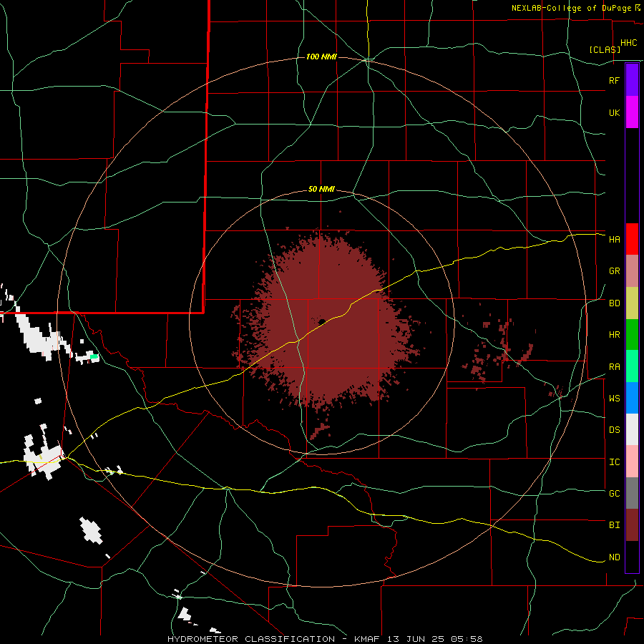This screenshot has width=644, height=644.
Task: Click the ND black legend swatch
Action: pyautogui.click(x=632, y=557)
